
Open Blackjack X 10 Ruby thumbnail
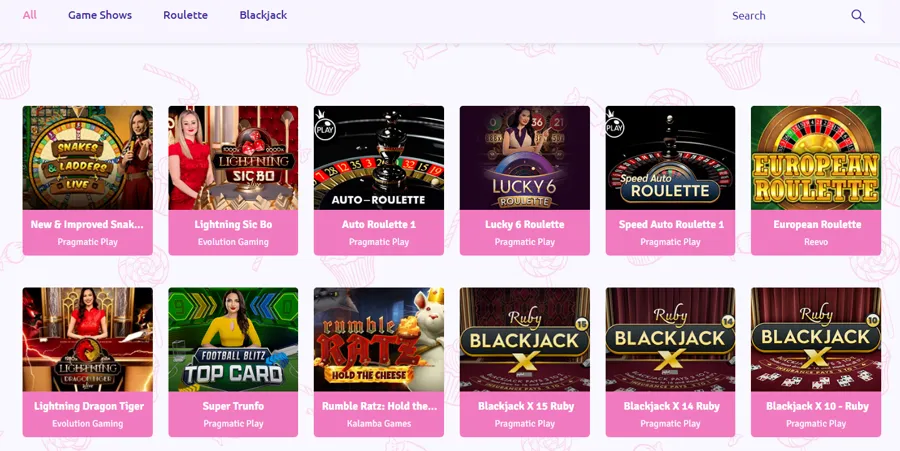816,340
